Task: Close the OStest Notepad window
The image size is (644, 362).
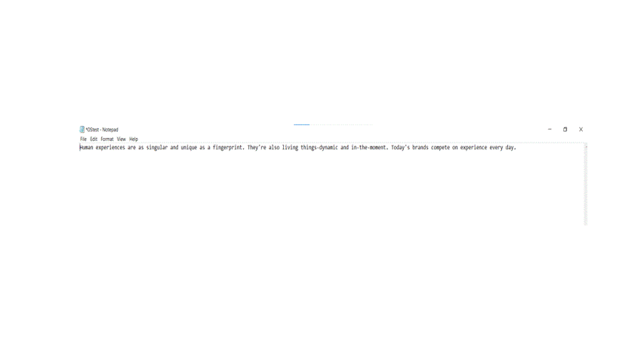Action: click(x=581, y=129)
